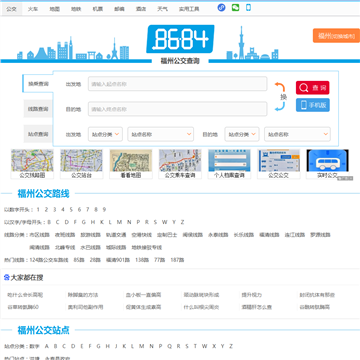Open the sixth thumbnail with blue app screen

click(x=279, y=164)
